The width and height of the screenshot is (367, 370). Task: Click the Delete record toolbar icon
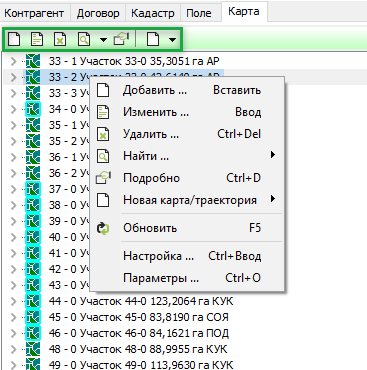click(60, 40)
